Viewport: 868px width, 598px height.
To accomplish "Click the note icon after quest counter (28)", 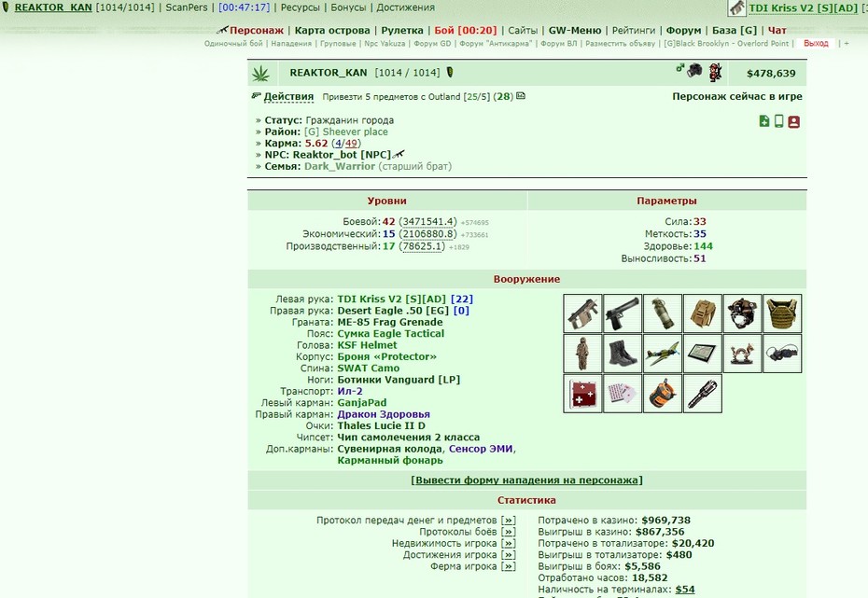I will (x=521, y=96).
